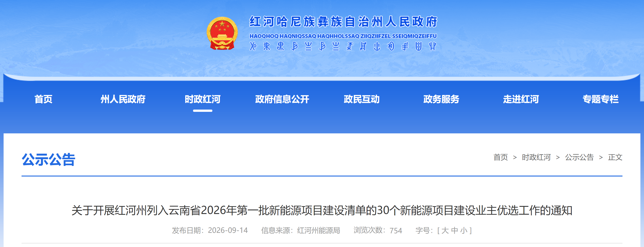This screenshot has height=247, width=644.
Task: Go to 政民互动 section
Action: click(x=361, y=99)
